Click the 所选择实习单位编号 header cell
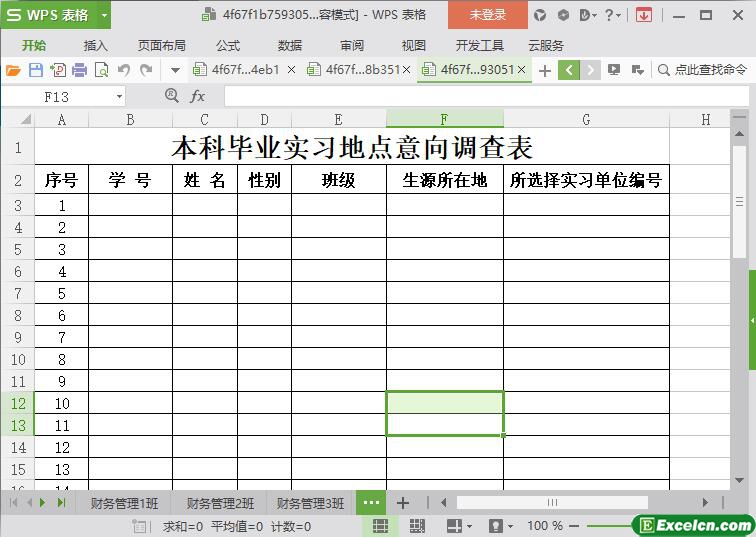Image resolution: width=756 pixels, height=537 pixels. [586, 180]
